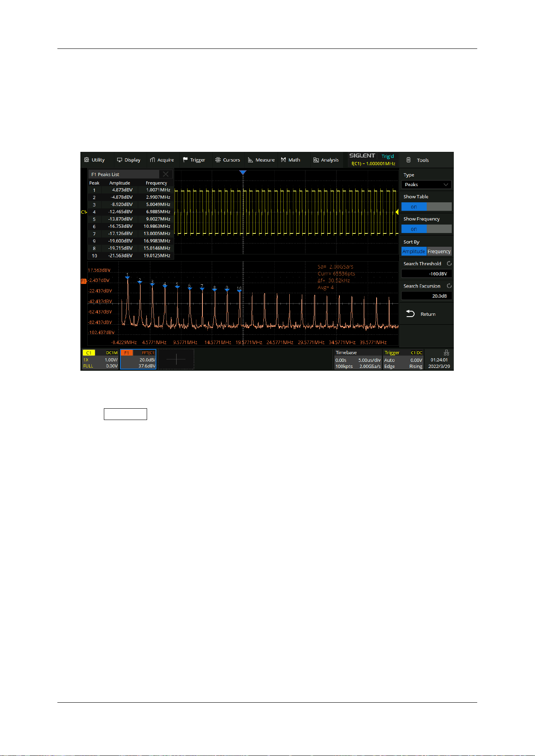Viewport: 535px width, 756px height.
Task: Select peak row 5.0049MHz
Action: coord(131,204)
